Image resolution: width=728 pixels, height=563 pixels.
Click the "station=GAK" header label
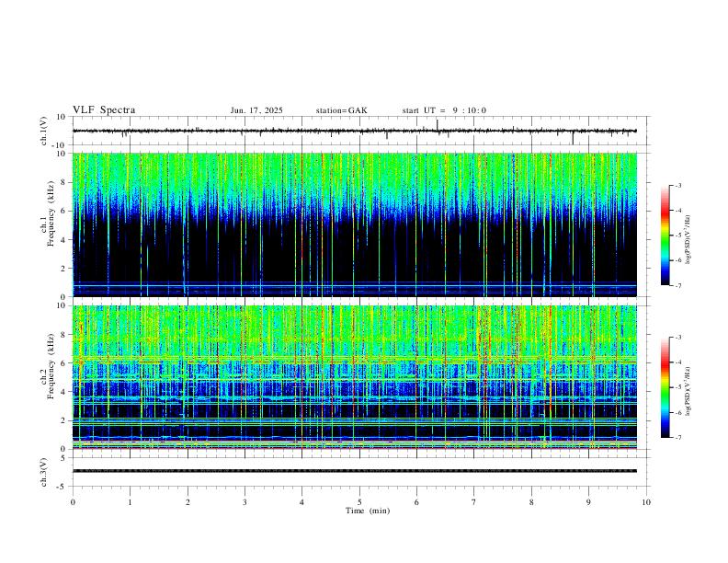(x=341, y=110)
